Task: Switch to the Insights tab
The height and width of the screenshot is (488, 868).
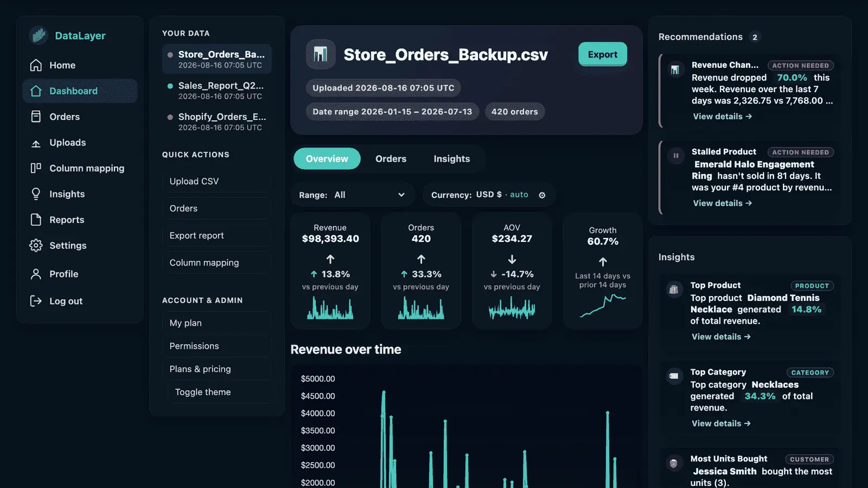Action: [x=452, y=159]
